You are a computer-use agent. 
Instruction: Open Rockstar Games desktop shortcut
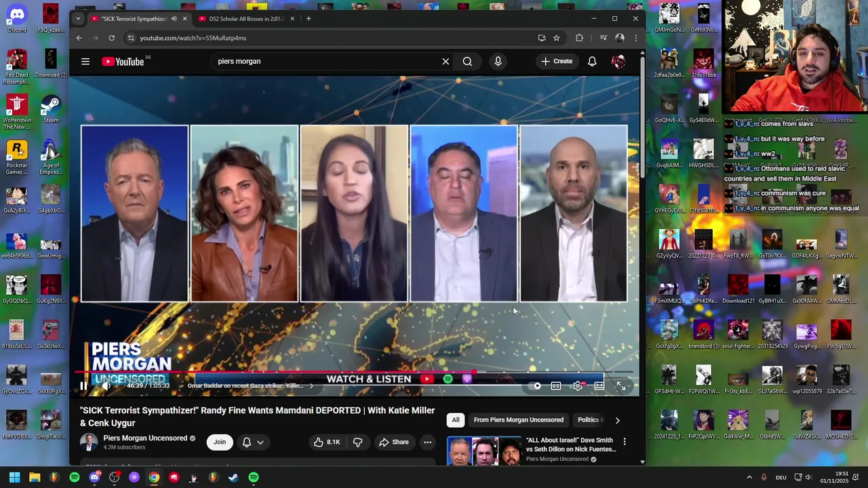click(x=17, y=157)
